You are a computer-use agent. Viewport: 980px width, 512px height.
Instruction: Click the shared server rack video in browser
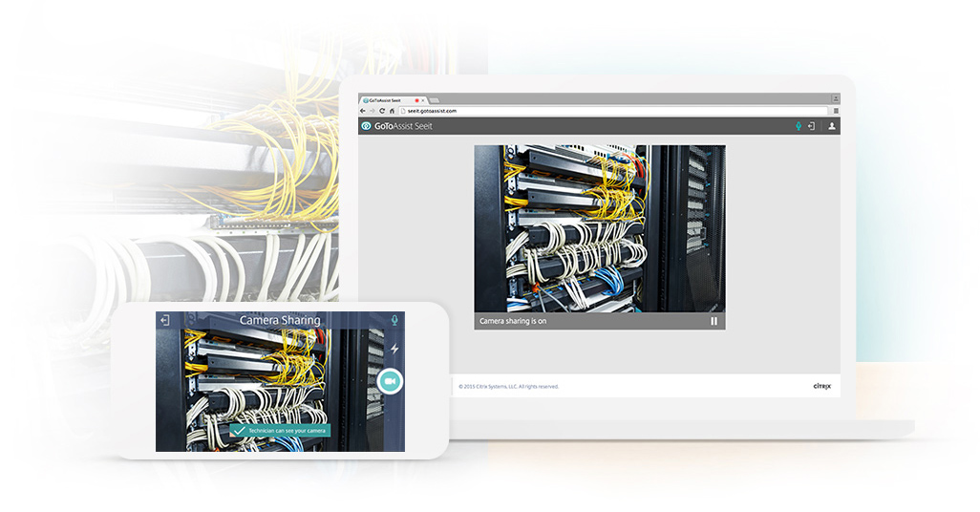(599, 229)
